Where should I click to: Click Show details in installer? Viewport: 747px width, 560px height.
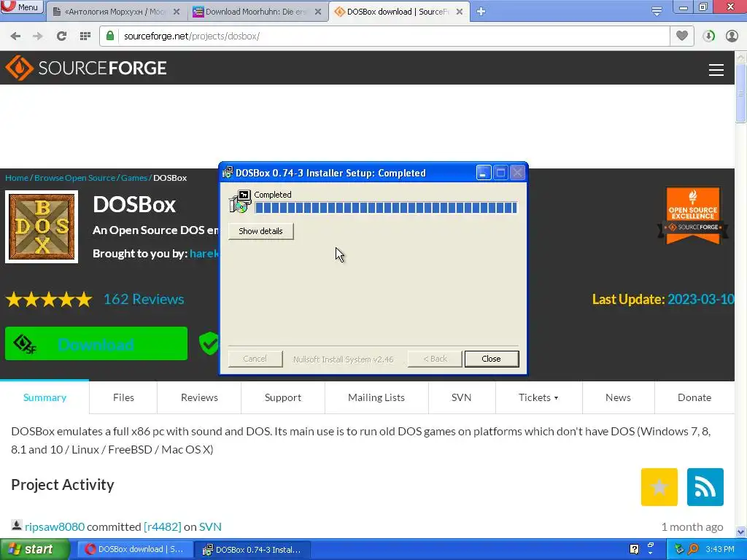[x=260, y=231]
